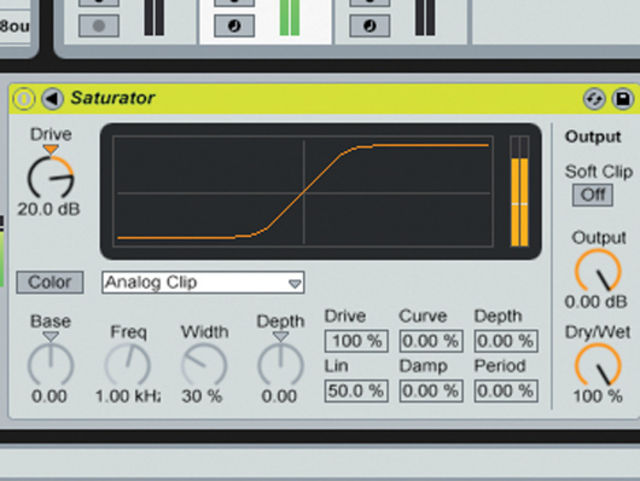Select the waveshaper Depth 0.00 % field
This screenshot has height=481, width=640.
[x=506, y=341]
